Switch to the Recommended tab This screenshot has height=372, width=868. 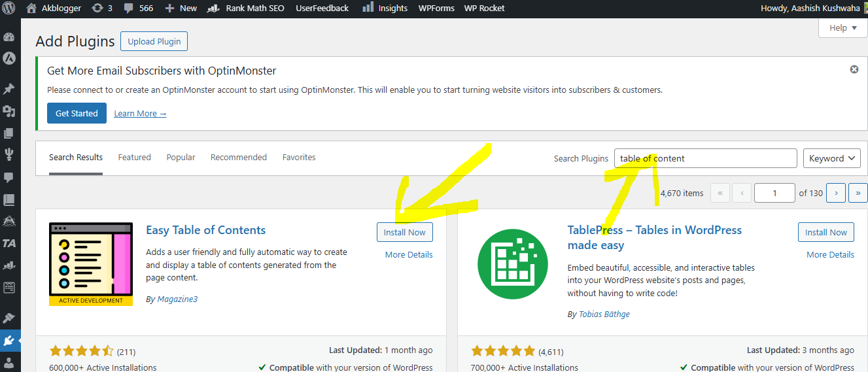tap(239, 158)
